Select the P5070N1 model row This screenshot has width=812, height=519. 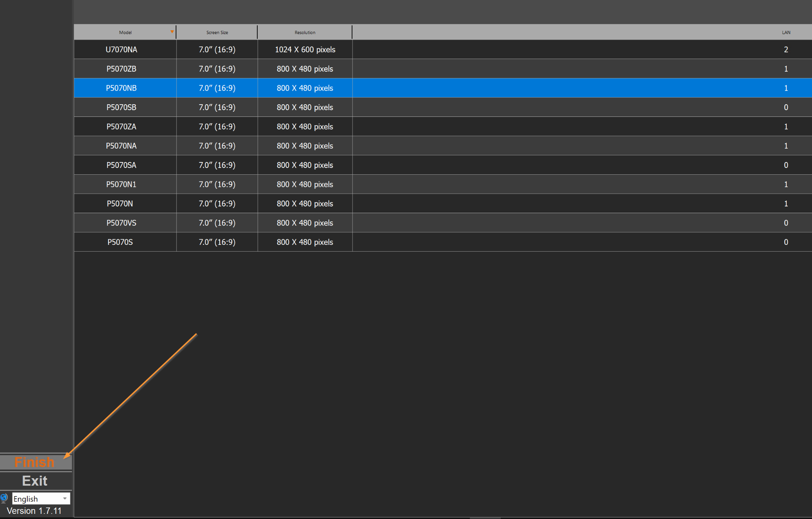click(121, 184)
